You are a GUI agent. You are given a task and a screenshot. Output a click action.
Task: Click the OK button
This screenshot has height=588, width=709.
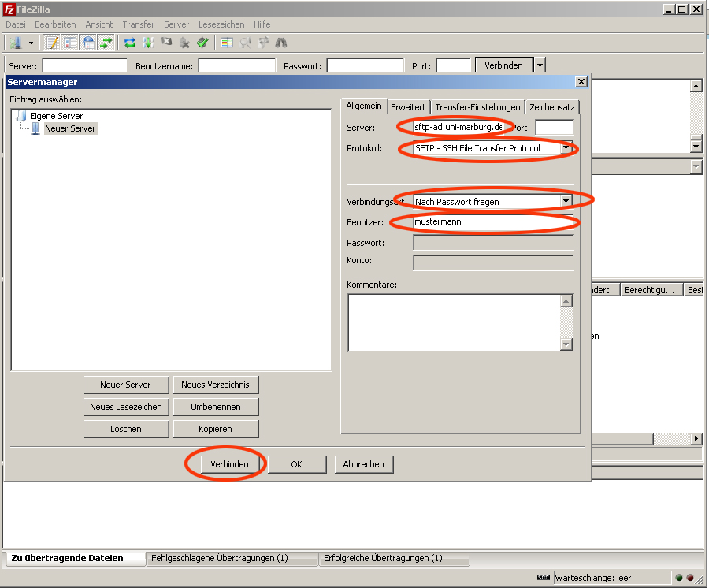point(297,464)
